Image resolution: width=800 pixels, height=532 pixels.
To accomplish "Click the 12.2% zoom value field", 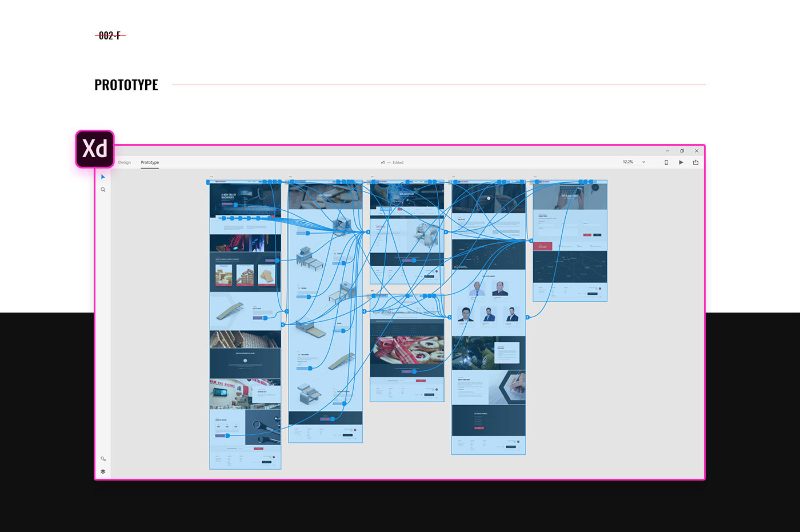I will coord(628,162).
